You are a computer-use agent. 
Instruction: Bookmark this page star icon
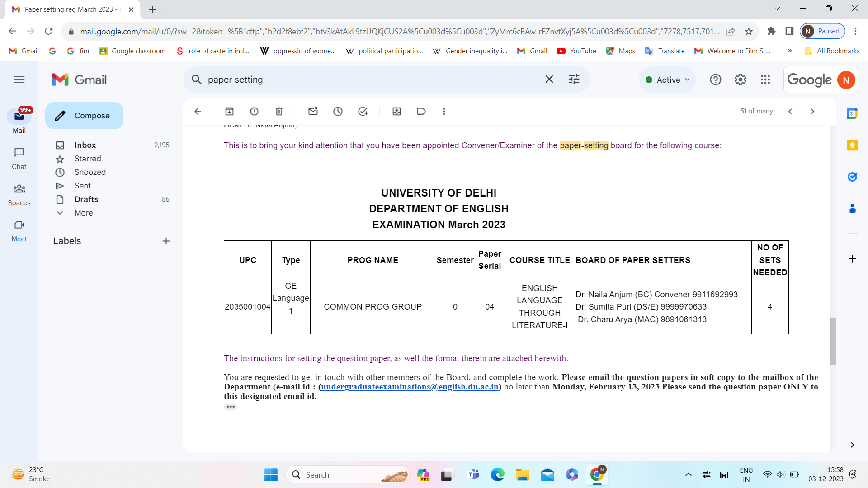pyautogui.click(x=749, y=31)
